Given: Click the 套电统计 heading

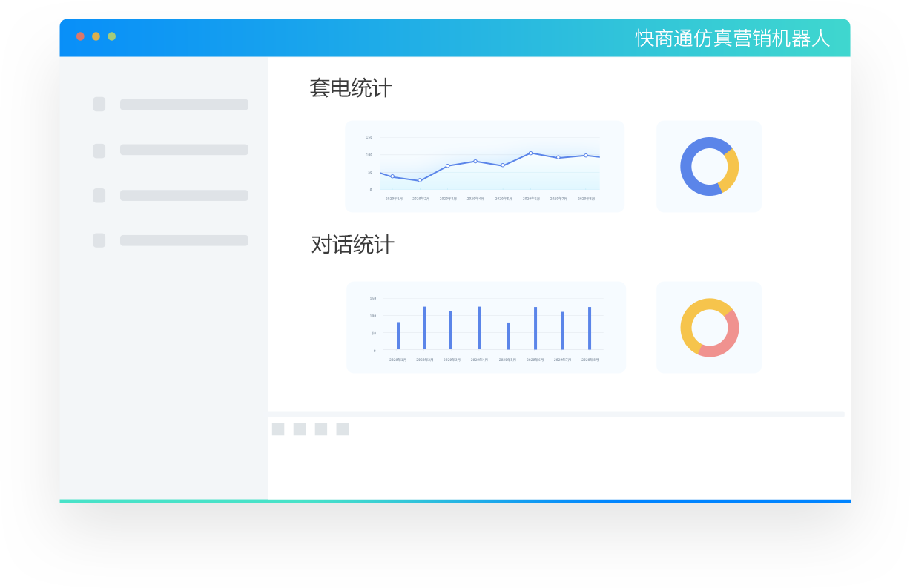Looking at the screenshot, I should click(x=351, y=88).
